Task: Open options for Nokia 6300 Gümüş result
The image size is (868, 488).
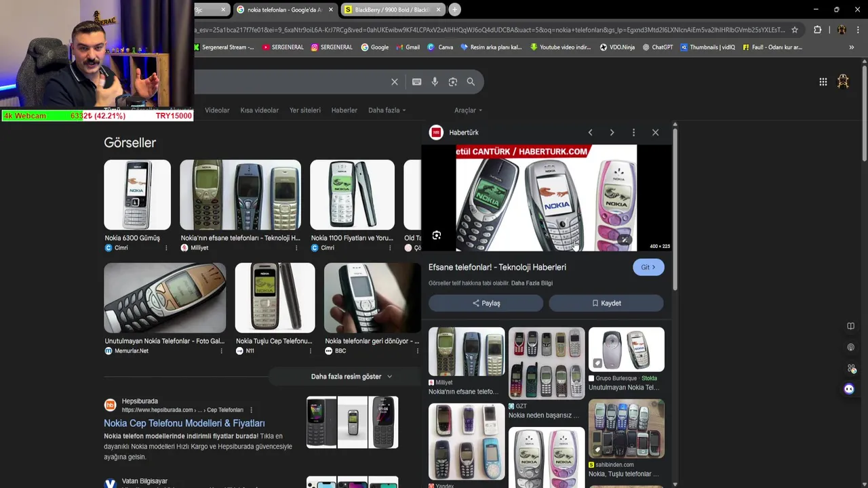Action: click(x=166, y=248)
